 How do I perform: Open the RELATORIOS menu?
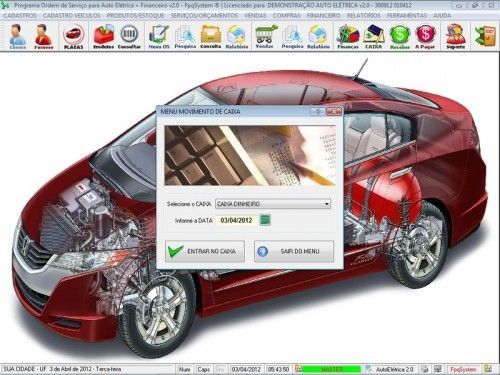(x=363, y=16)
